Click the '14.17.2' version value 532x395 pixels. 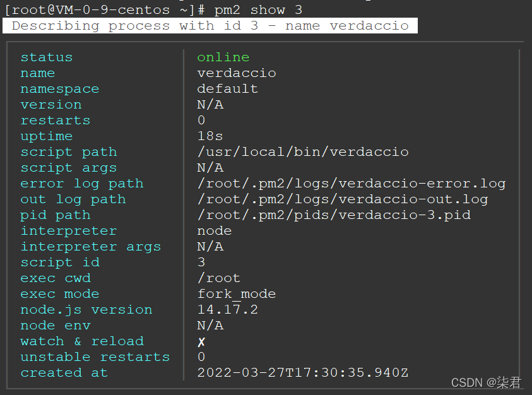[x=228, y=310]
